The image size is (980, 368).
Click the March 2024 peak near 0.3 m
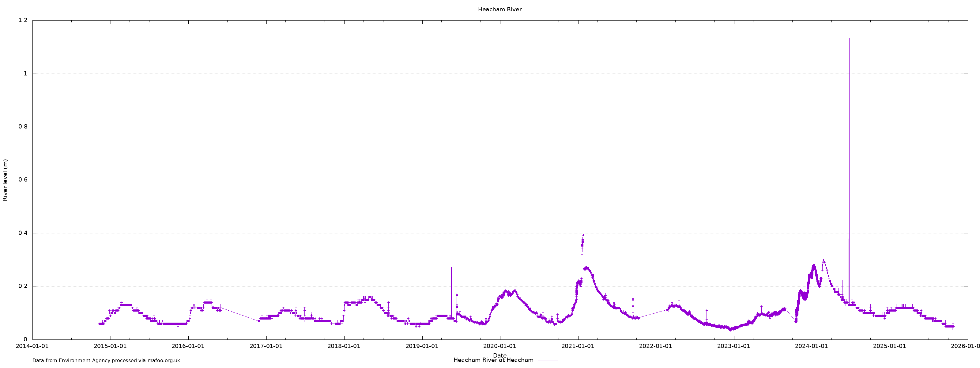[x=823, y=260]
